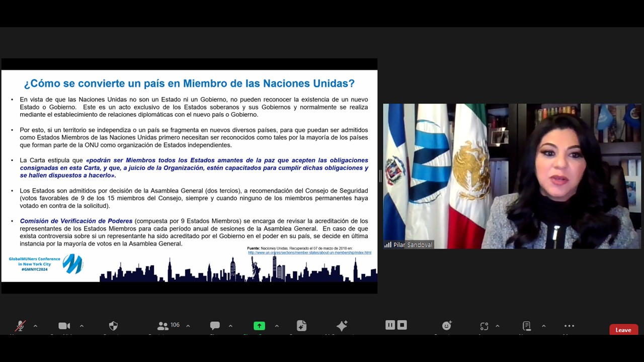Select Pilar Sandoval's video tile
Viewport: 644px width, 362px height.
(x=512, y=176)
